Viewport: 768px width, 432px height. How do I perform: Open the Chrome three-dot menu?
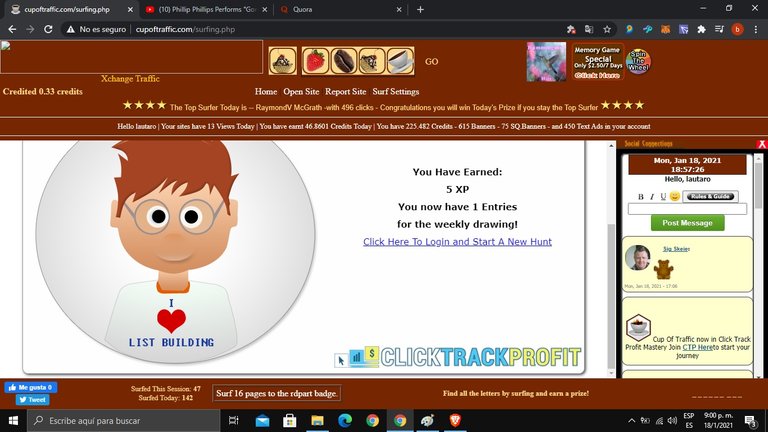click(x=756, y=29)
